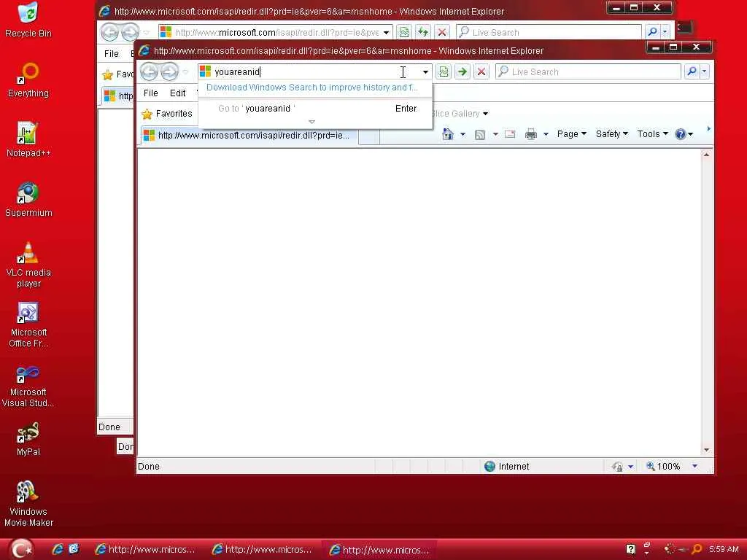Click the Favorites star button in front window

tap(167, 114)
